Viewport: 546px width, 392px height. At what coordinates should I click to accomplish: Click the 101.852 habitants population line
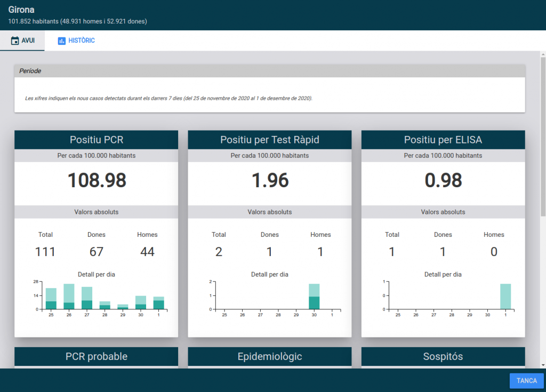click(78, 21)
